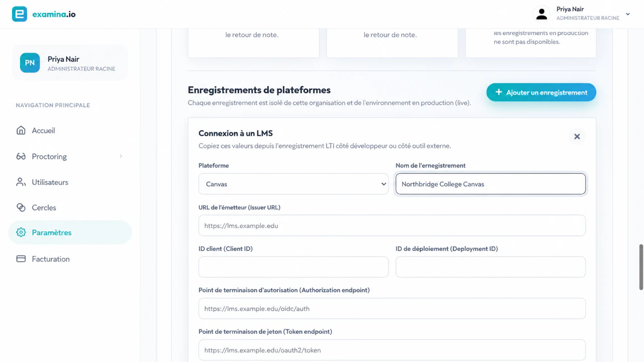Click the Paramètres gear icon

[x=21, y=232]
